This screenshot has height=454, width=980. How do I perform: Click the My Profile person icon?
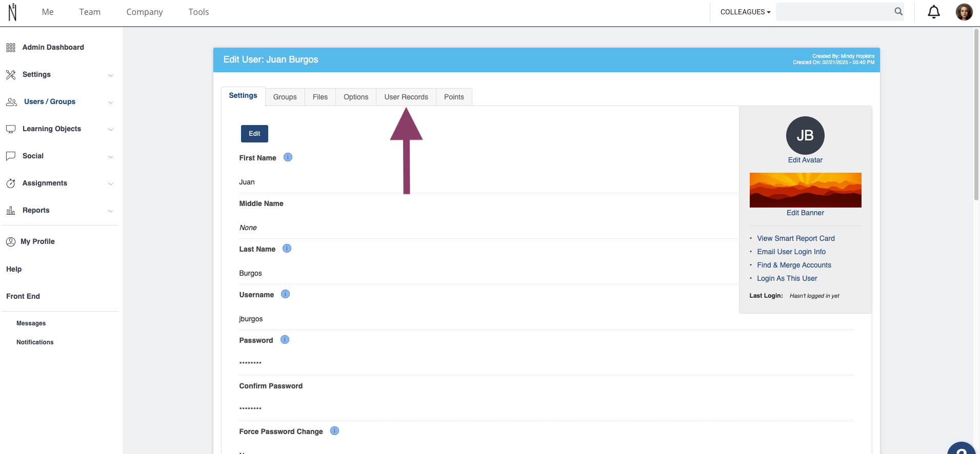pyautogui.click(x=11, y=242)
